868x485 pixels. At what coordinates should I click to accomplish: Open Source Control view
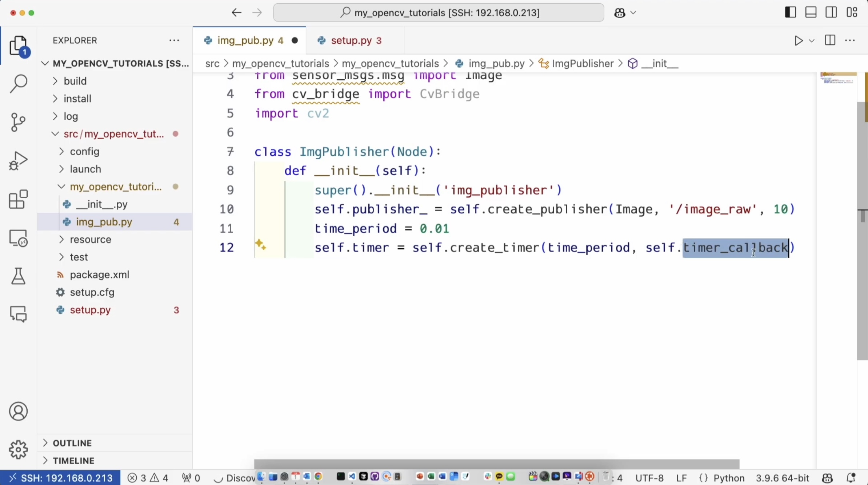click(x=18, y=122)
